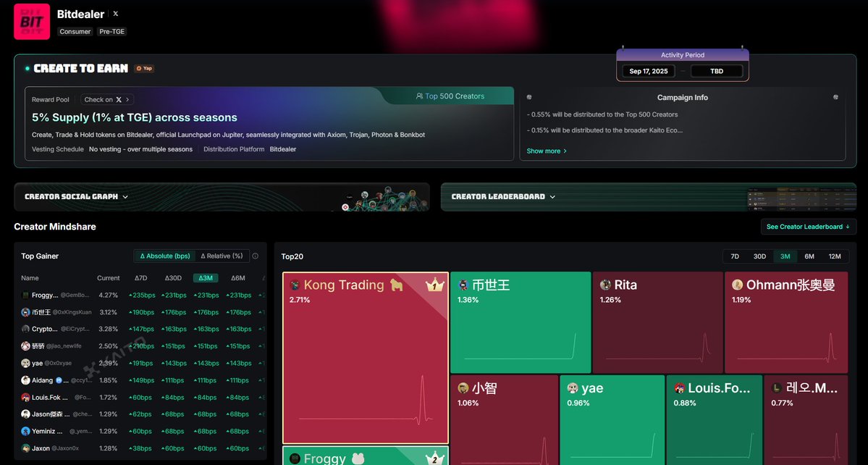
Task: Click See Creator Leaderboard button
Action: 808,227
